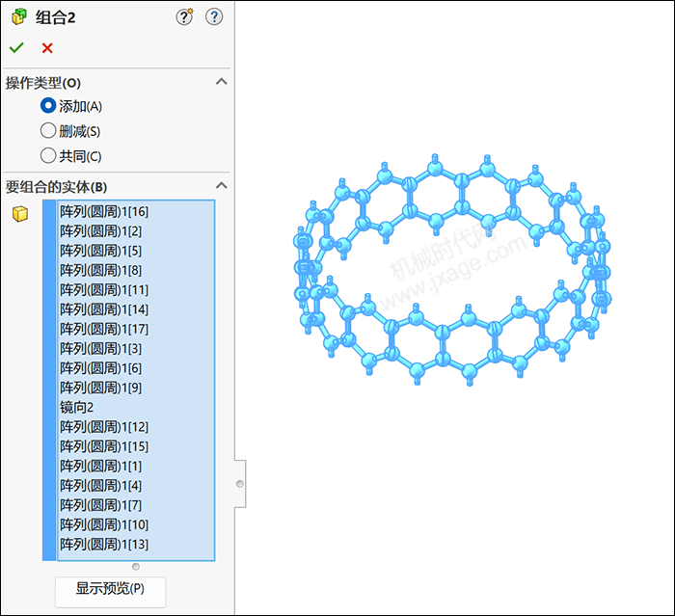Click the 显示预览(P) button

coord(110,592)
